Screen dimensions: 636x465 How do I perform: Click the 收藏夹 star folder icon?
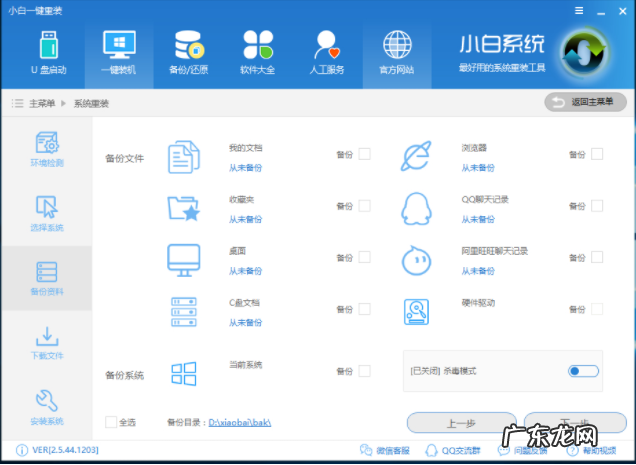[x=184, y=209]
